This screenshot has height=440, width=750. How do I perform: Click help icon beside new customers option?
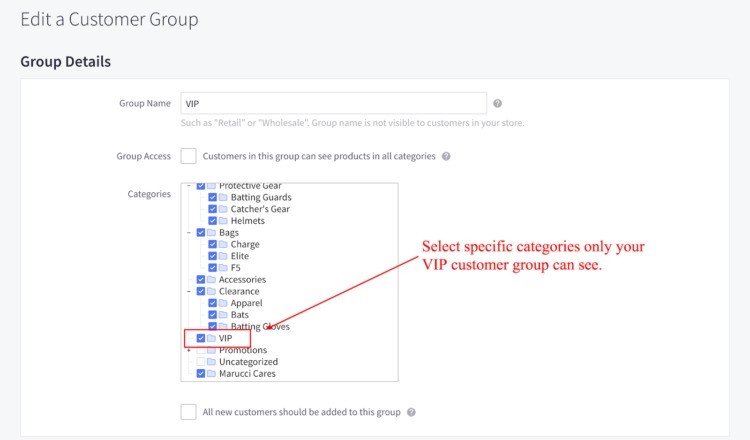pyautogui.click(x=411, y=412)
